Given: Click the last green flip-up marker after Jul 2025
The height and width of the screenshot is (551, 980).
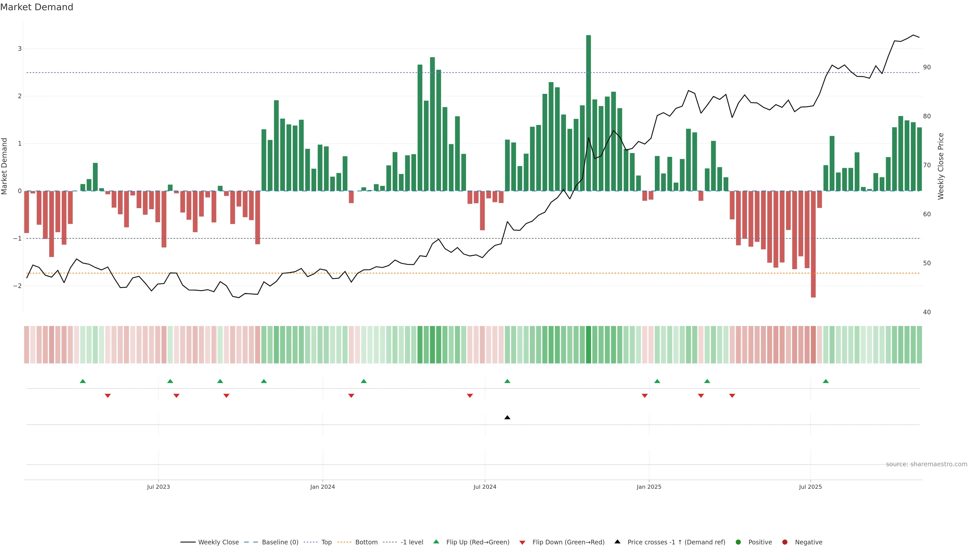Looking at the screenshot, I should pyautogui.click(x=826, y=381).
